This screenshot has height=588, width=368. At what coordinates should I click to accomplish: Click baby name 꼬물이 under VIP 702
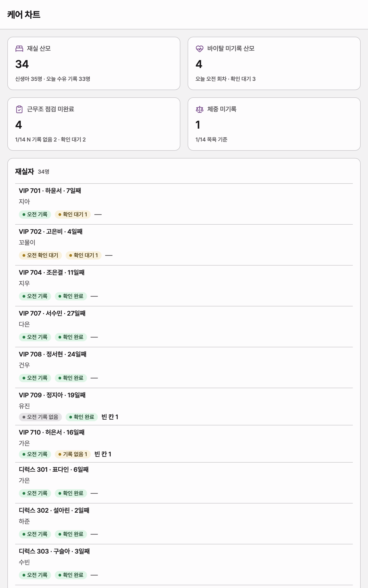(x=27, y=243)
